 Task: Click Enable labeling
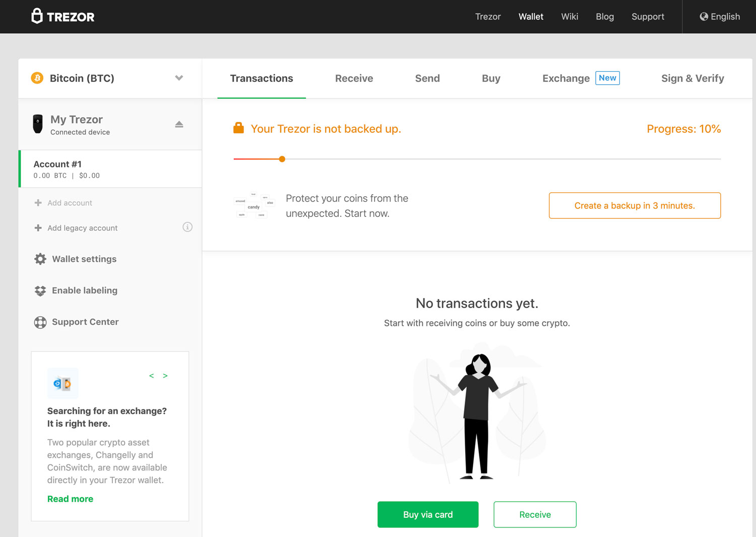[x=85, y=290]
